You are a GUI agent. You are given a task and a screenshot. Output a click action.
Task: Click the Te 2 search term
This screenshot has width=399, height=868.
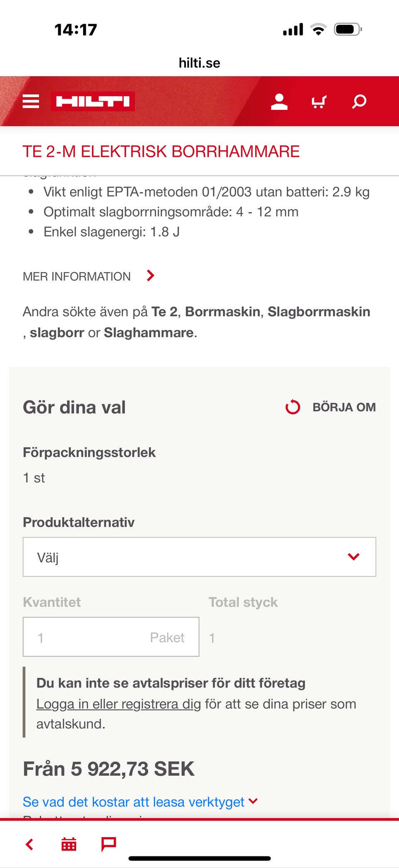164,312
